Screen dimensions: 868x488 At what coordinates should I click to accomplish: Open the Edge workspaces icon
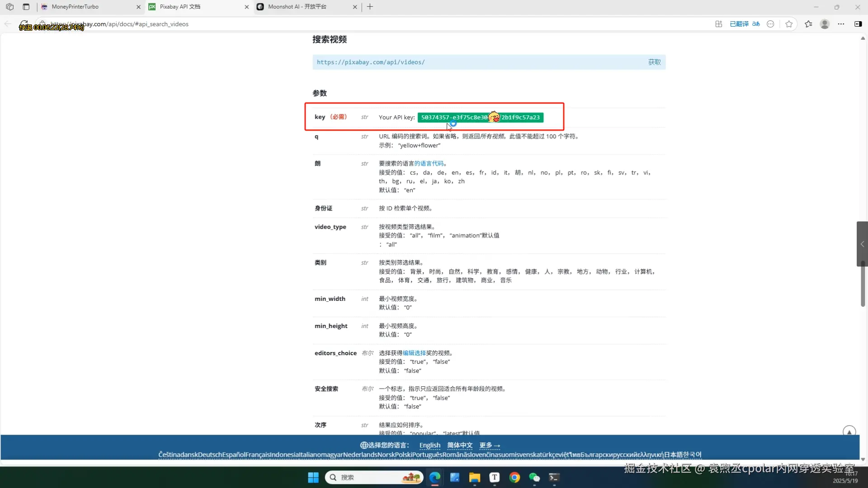[x=9, y=7]
